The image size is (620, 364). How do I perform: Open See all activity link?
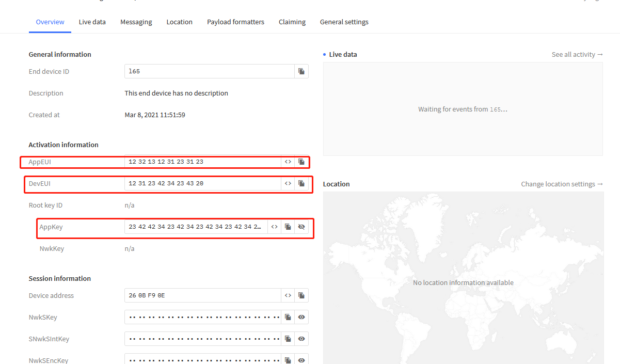click(x=577, y=54)
